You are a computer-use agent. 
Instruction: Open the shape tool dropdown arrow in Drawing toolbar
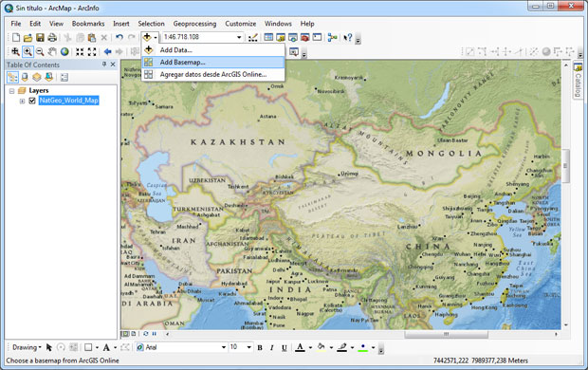(97, 347)
